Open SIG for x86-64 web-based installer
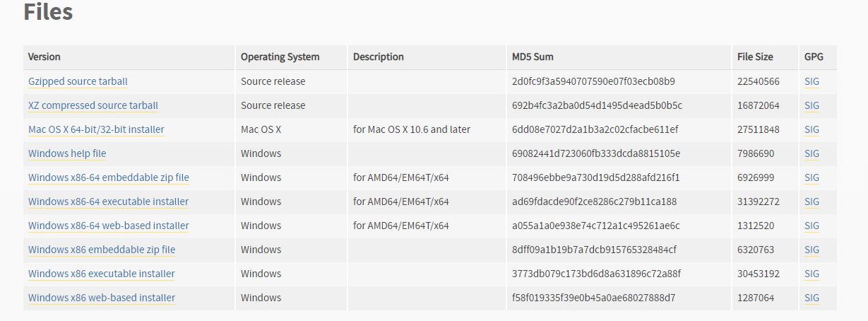The height and width of the screenshot is (321, 868). pos(811,226)
